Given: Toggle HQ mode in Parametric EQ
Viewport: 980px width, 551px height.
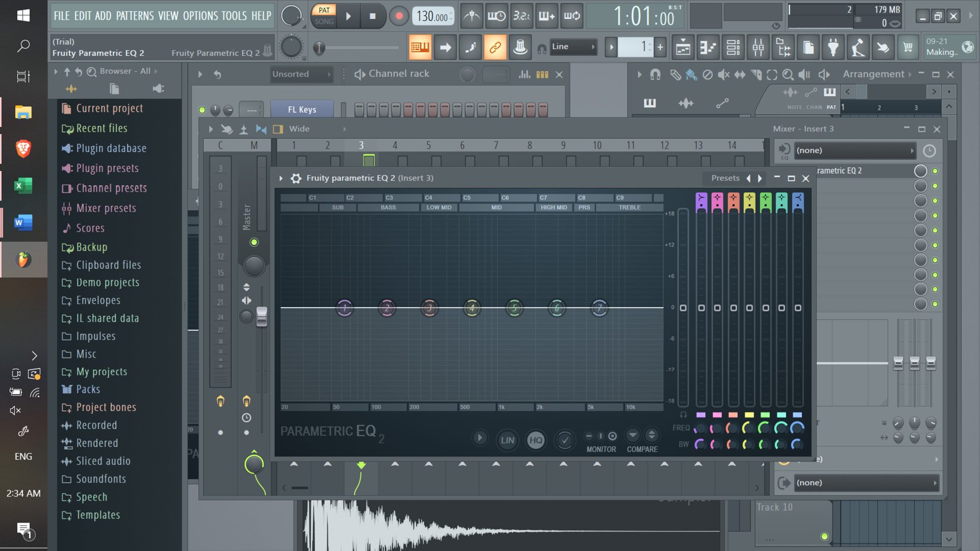Looking at the screenshot, I should (536, 440).
